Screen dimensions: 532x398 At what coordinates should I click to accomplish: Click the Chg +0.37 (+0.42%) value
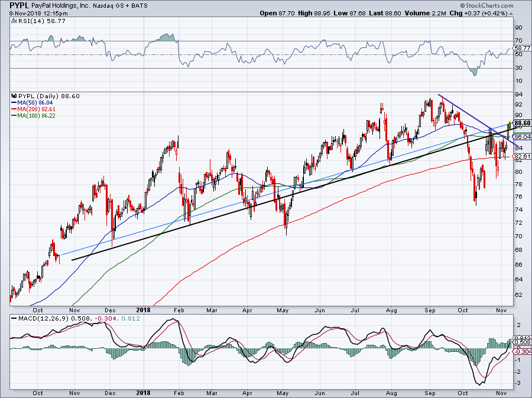[x=478, y=13]
